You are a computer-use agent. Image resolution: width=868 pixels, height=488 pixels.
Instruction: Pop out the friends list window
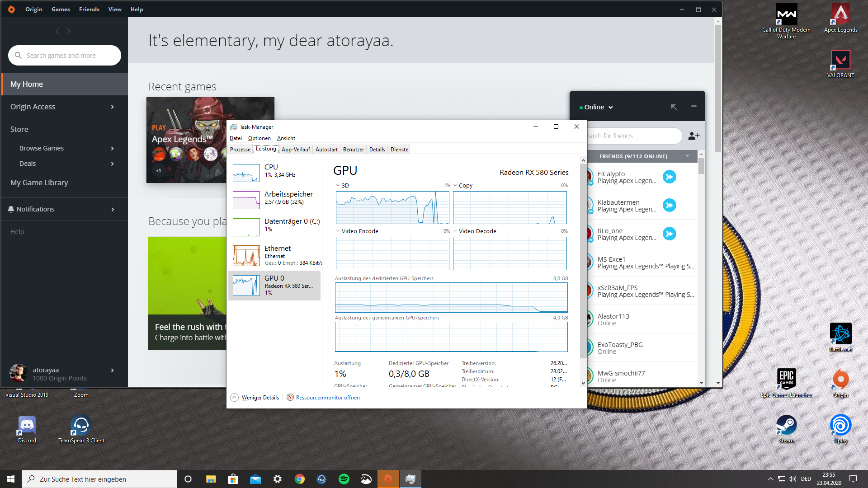point(674,107)
